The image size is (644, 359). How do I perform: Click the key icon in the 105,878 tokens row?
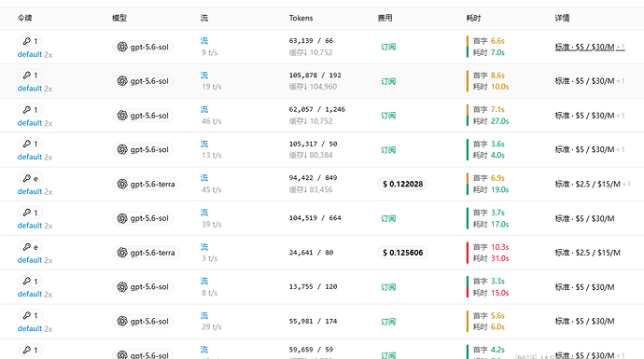[27, 76]
